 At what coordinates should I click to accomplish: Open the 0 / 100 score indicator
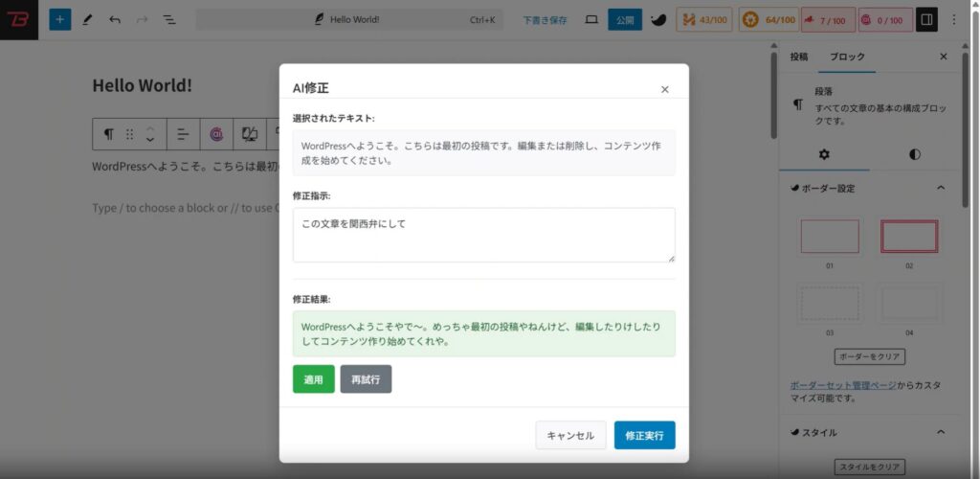point(885,20)
